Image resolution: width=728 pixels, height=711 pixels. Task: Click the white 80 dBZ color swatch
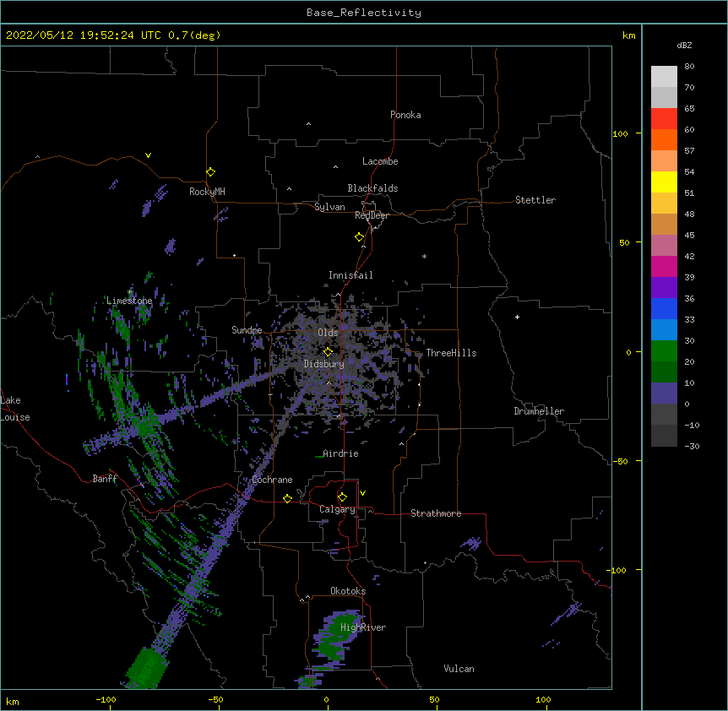(664, 77)
